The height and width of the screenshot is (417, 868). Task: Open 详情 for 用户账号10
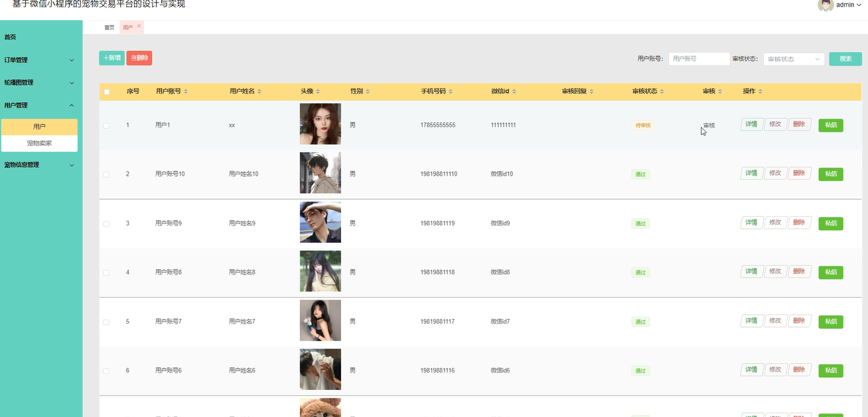point(751,173)
